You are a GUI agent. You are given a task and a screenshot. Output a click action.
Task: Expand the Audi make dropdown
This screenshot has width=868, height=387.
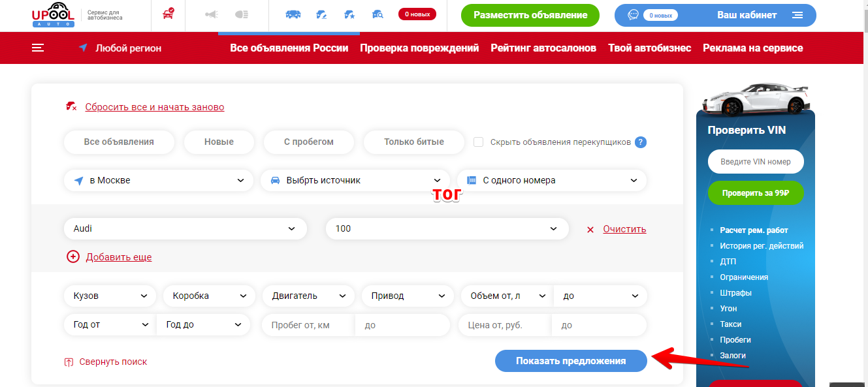click(x=185, y=228)
